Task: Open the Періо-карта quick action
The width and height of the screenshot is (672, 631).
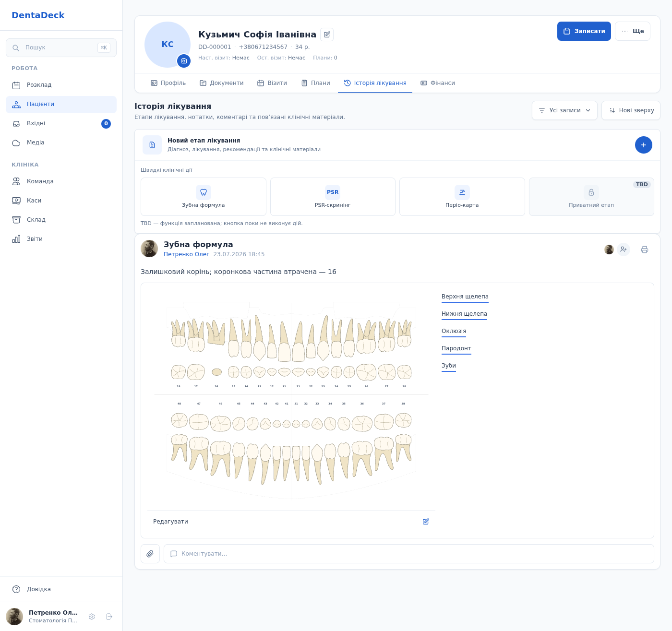Action: coord(462,197)
